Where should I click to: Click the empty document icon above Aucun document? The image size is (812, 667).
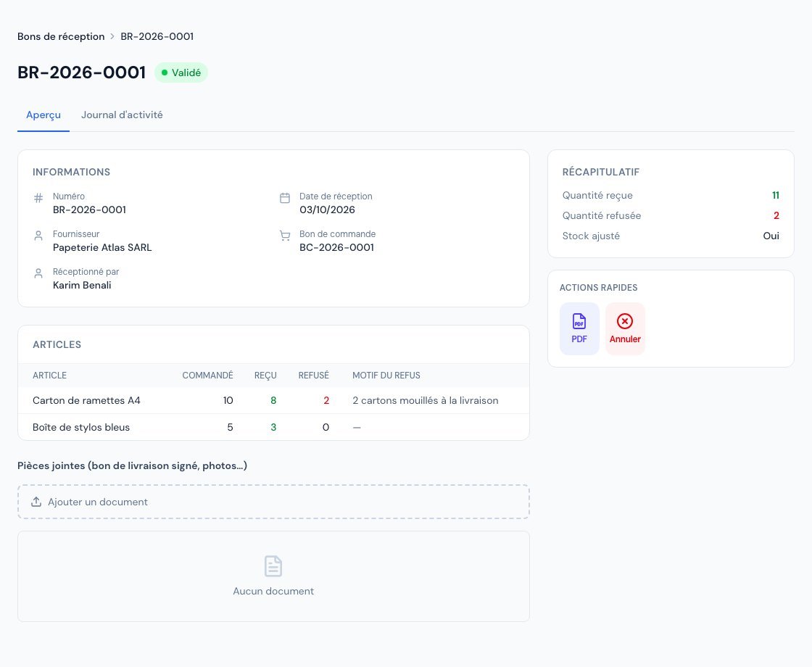click(273, 566)
